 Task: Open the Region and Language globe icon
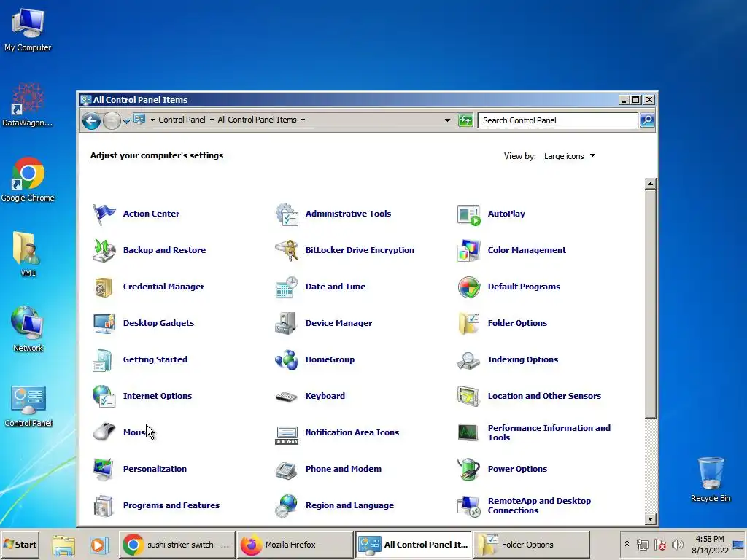pos(287,506)
